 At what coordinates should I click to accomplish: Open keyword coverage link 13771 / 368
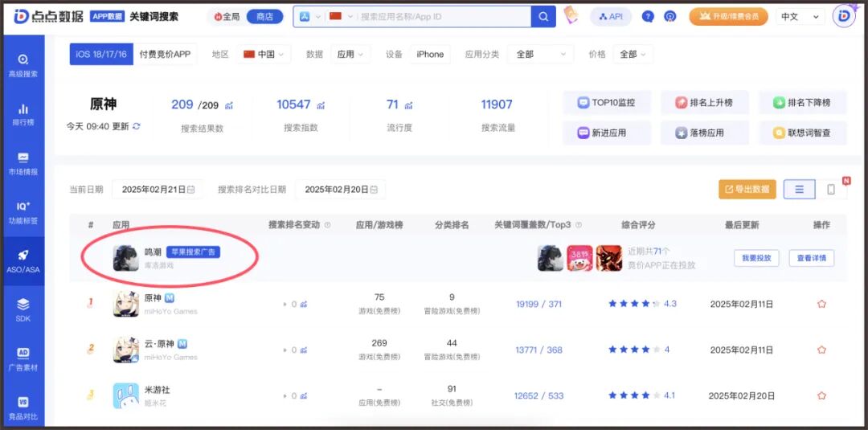(x=538, y=350)
